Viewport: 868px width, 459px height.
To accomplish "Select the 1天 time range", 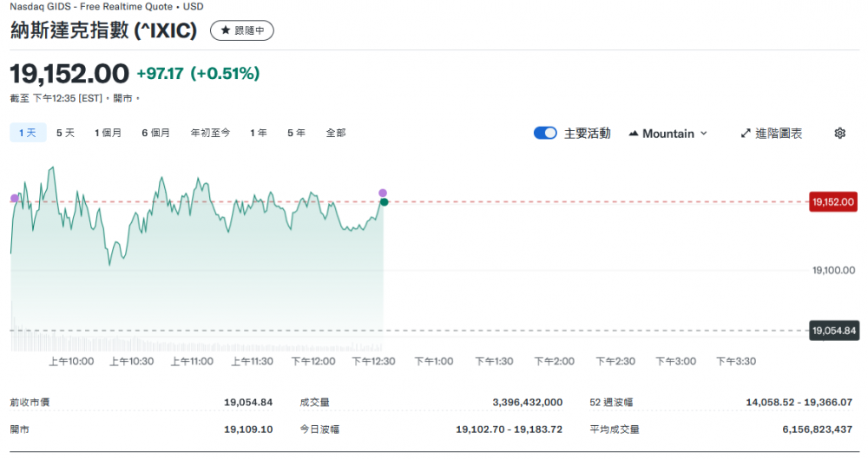I will point(27,133).
